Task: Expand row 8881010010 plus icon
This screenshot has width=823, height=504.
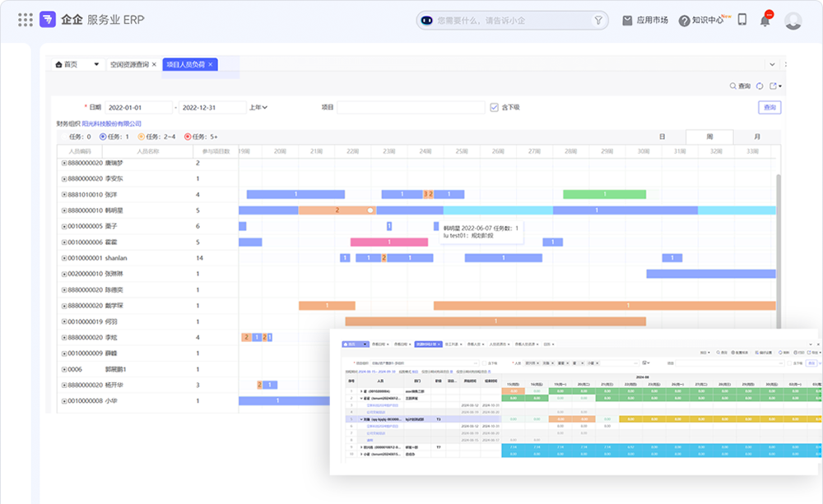Action: (64, 195)
